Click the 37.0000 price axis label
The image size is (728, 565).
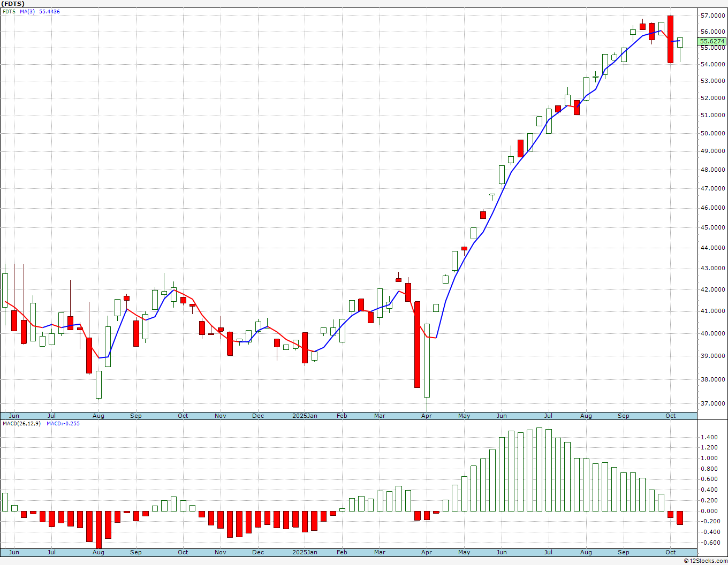(x=712, y=404)
